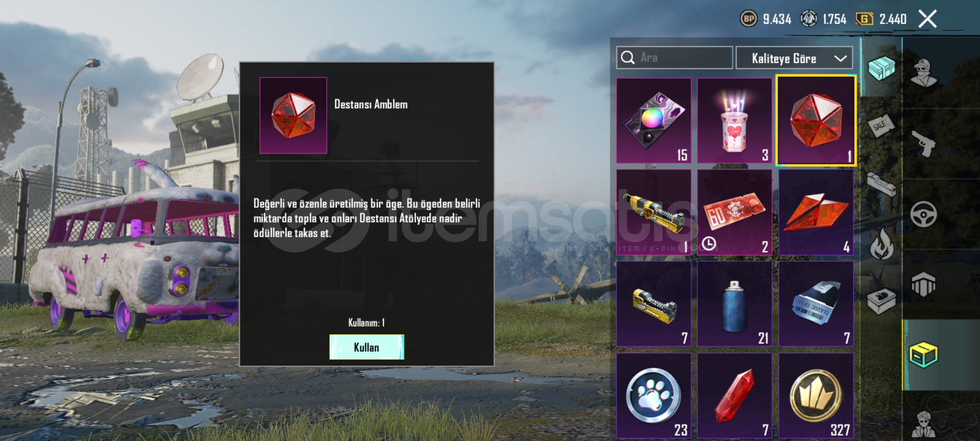Open the parachute shield category tab

click(x=923, y=285)
